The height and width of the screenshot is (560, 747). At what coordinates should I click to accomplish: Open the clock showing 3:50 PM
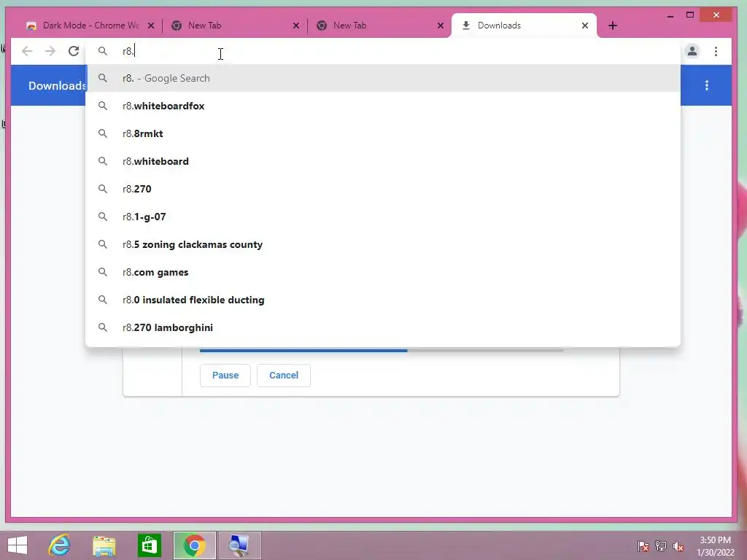[716, 546]
